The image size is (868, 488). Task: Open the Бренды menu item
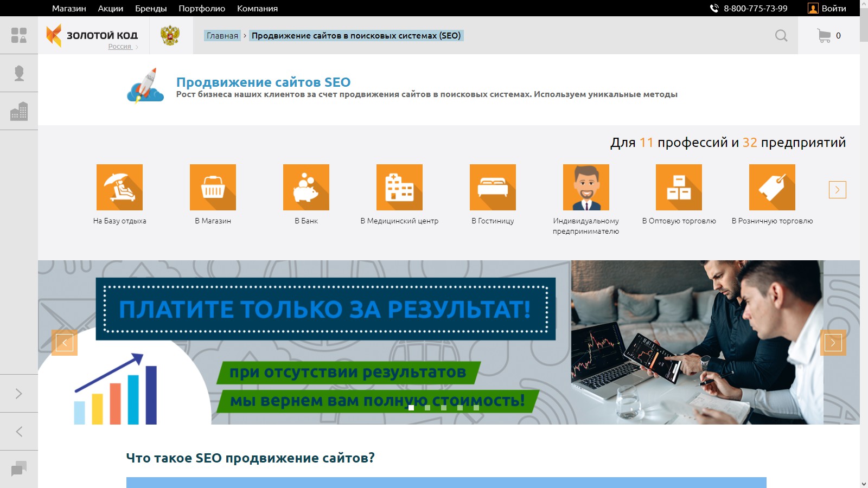(x=151, y=9)
